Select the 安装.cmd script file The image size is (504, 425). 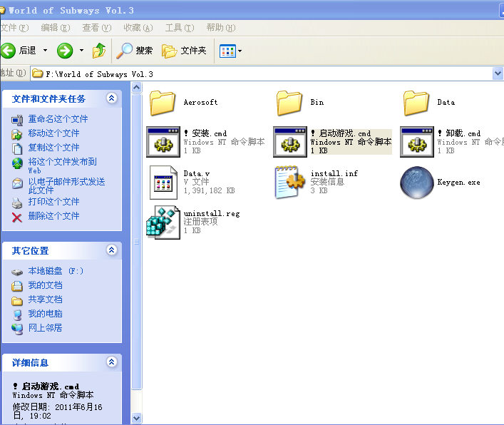[x=163, y=142]
